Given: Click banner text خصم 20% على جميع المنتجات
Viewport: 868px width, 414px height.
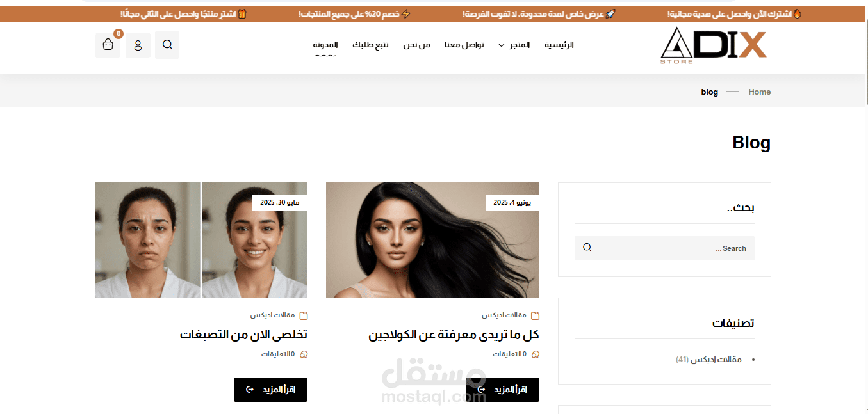Looking at the screenshot, I should click(354, 13).
